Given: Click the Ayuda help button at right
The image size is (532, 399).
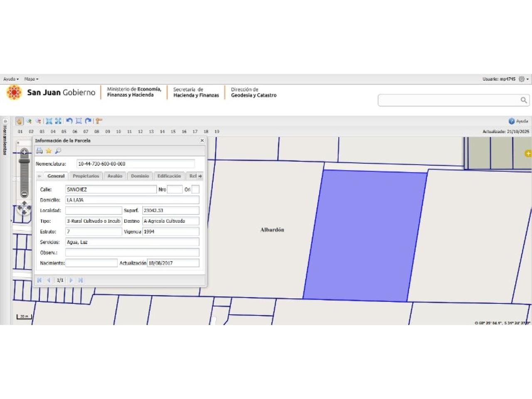Looking at the screenshot, I should pyautogui.click(x=518, y=121).
